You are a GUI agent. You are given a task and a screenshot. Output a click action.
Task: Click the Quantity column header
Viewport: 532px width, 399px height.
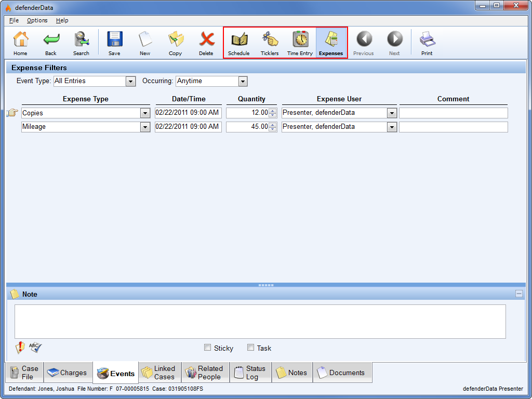coord(251,99)
